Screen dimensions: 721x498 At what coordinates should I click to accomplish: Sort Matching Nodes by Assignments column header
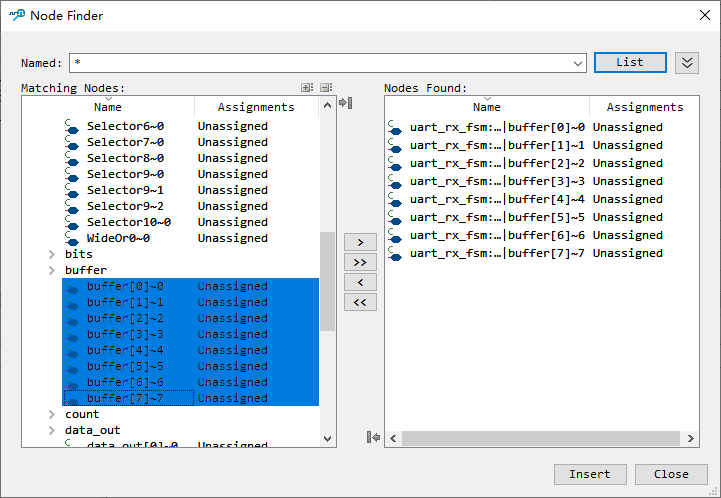[x=256, y=107]
